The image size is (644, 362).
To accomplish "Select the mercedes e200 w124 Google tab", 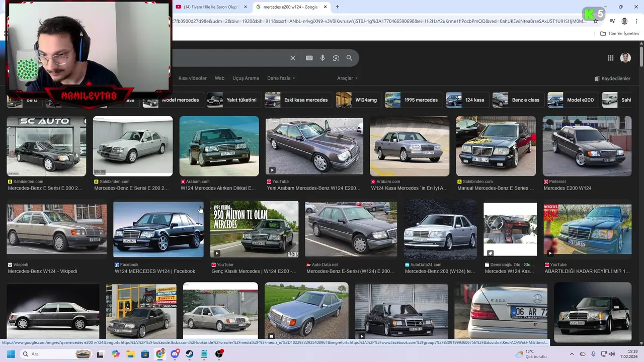I will [x=292, y=7].
